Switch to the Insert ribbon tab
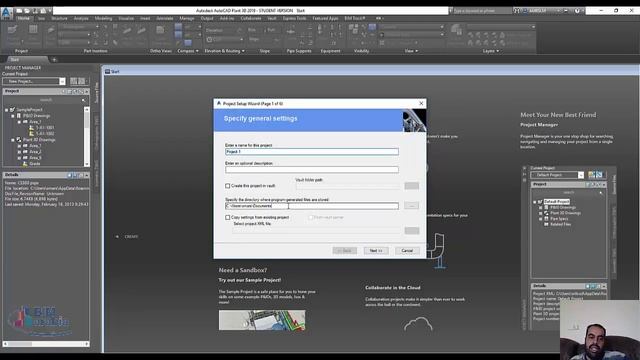The height and width of the screenshot is (360, 640). click(145, 18)
